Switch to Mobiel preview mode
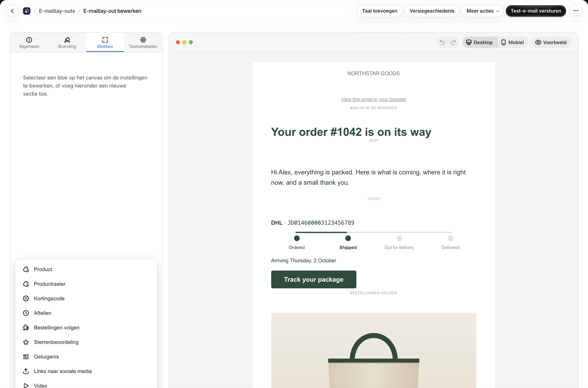 pos(512,42)
